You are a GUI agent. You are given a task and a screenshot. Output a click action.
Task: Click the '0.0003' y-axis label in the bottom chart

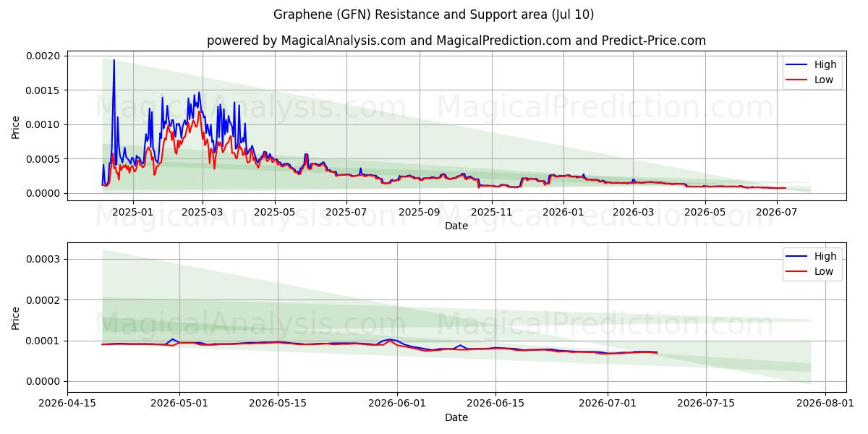(x=43, y=259)
